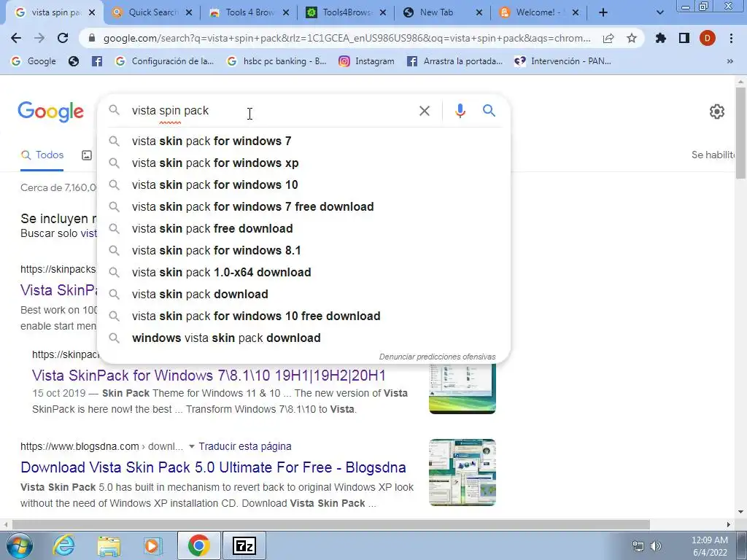Screen dimensions: 747x560
Task: Click Denunciar predicciones ofensivas link
Action: point(438,357)
